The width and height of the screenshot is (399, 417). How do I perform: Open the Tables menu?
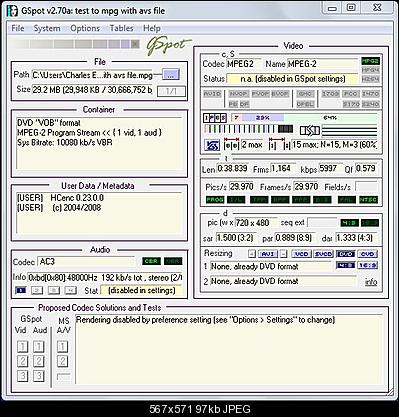121,28
